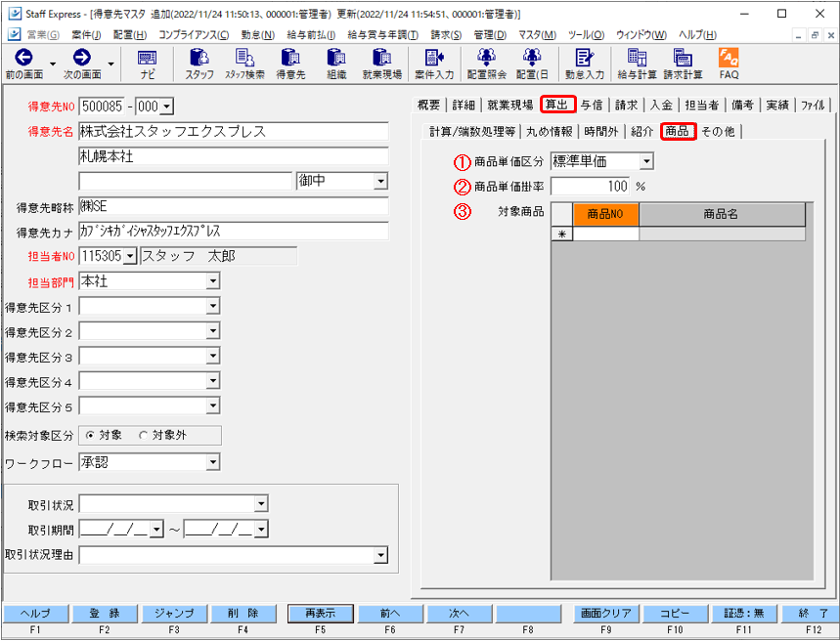Click the 再表示 F5 button
Screen dimensions: 840x641
tap(321, 614)
